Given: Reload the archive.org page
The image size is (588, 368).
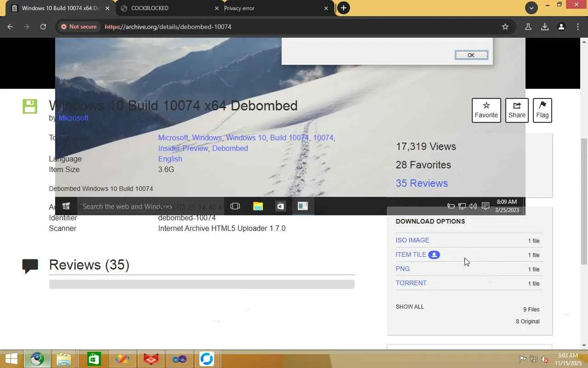Looking at the screenshot, I should [43, 27].
